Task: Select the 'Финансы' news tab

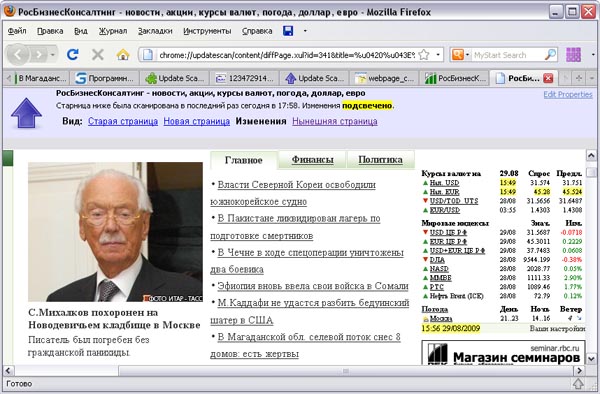Action: point(312,160)
